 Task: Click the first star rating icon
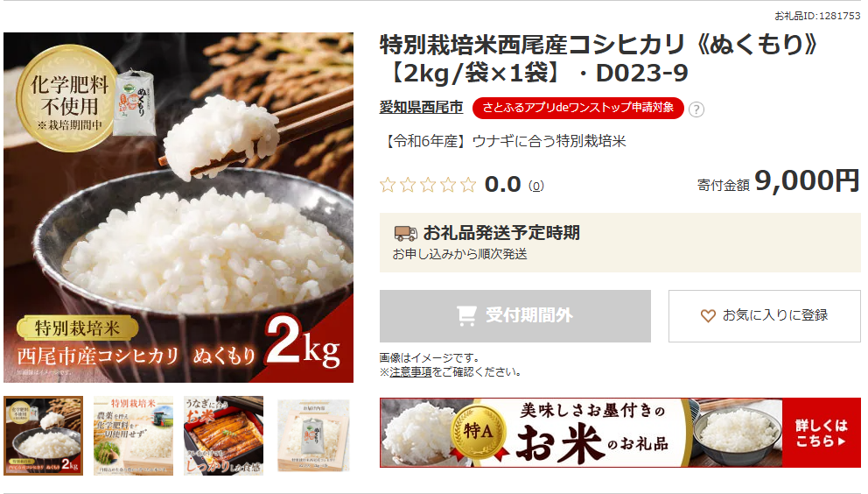388,185
